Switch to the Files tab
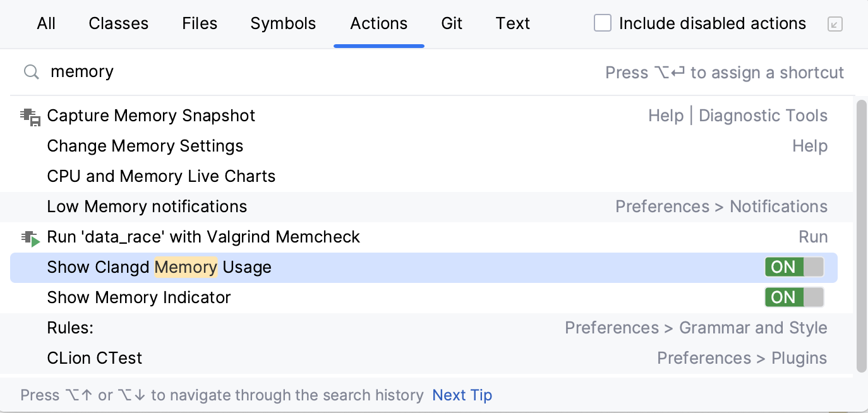The height and width of the screenshot is (413, 868). 199,23
